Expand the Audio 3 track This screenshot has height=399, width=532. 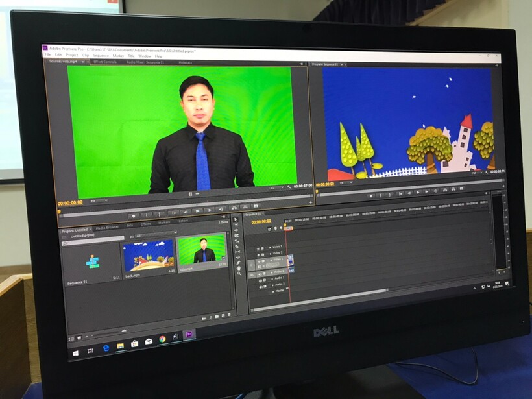pos(272,285)
